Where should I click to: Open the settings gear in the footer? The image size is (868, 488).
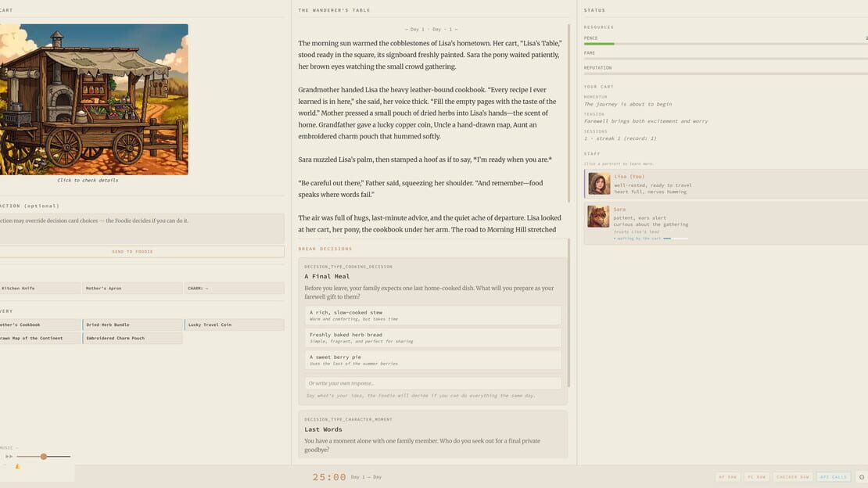[x=862, y=477]
